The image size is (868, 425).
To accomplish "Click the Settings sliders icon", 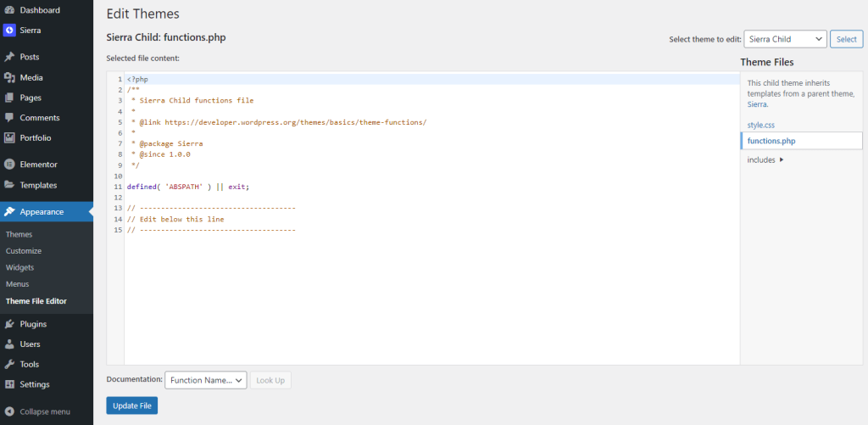I will coord(8,384).
